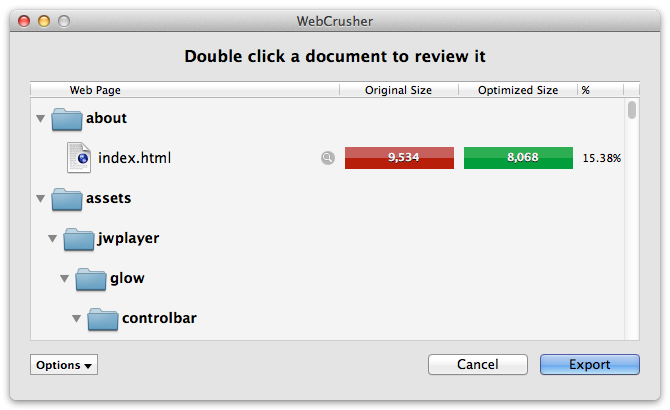Click the assets folder icon

67,199
